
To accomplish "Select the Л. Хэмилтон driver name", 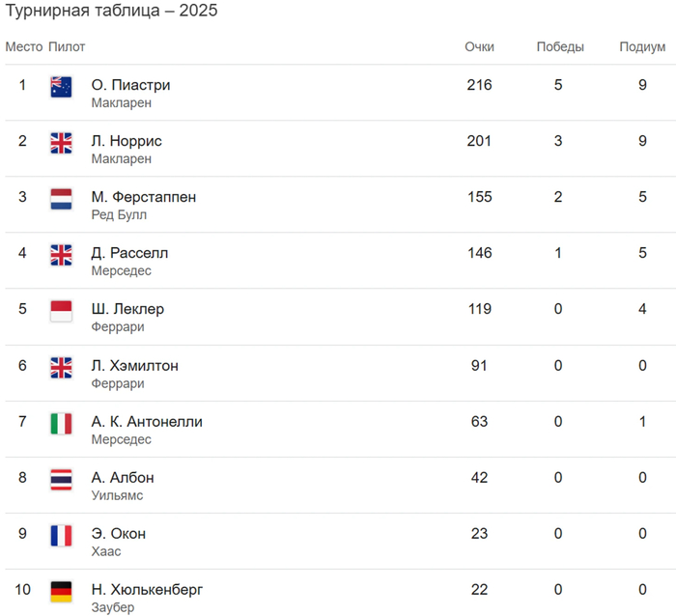I will coord(134,366).
